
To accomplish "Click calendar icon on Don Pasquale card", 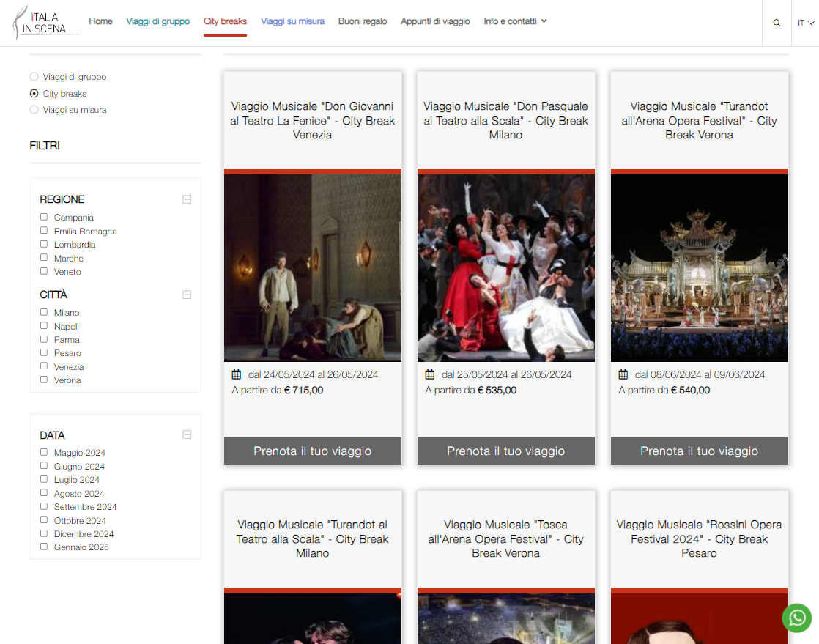I will (429, 374).
